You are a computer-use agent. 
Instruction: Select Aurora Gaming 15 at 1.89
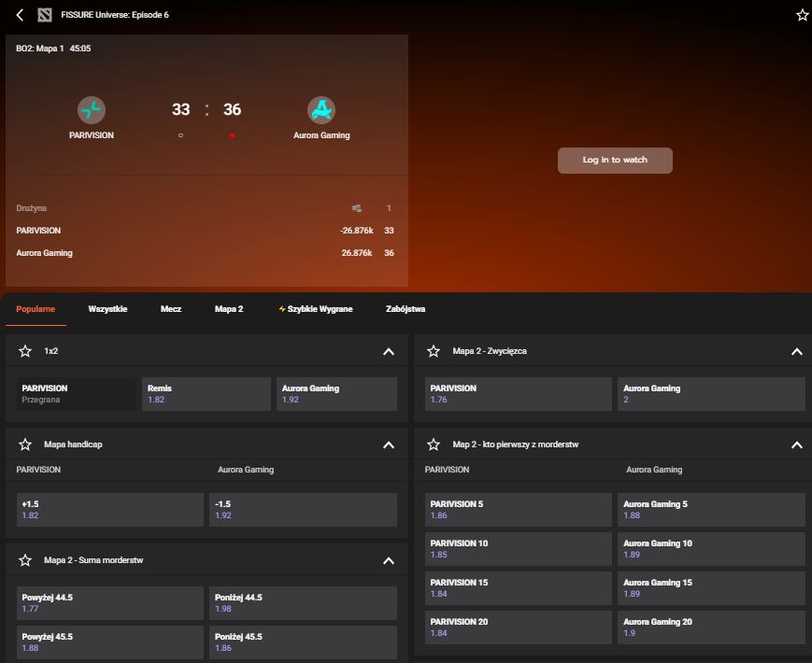(711, 588)
